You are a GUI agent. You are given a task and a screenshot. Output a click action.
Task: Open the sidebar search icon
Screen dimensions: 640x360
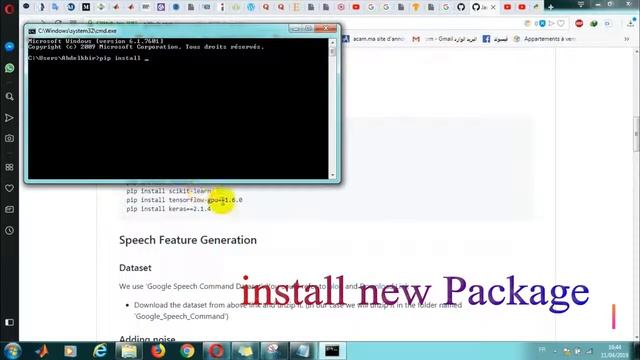pyautogui.click(x=9, y=97)
